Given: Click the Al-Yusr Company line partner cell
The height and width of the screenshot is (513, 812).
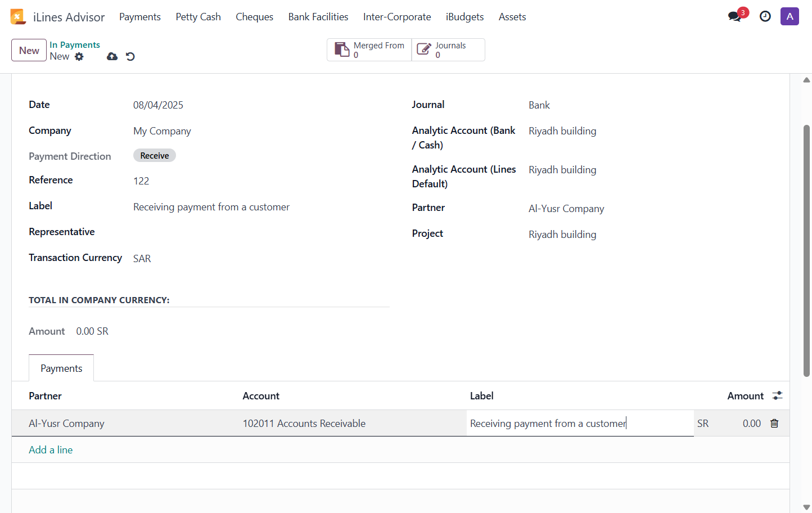Looking at the screenshot, I should 125,424.
